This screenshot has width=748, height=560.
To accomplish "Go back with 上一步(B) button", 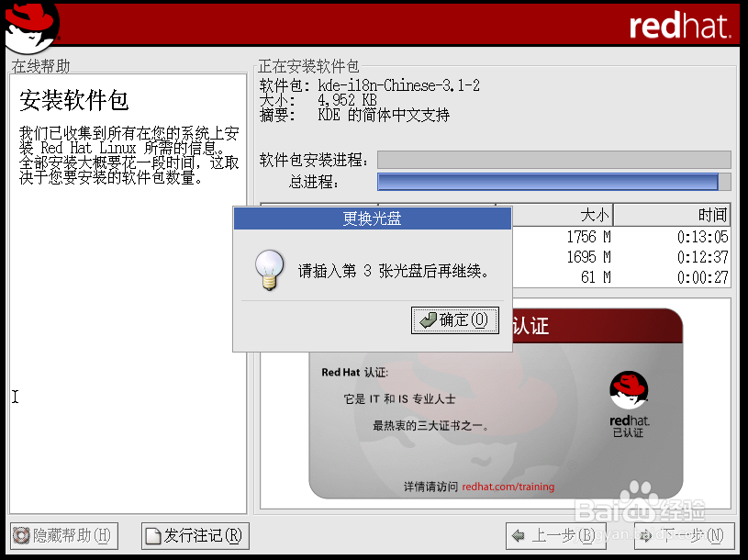I will click(x=556, y=536).
